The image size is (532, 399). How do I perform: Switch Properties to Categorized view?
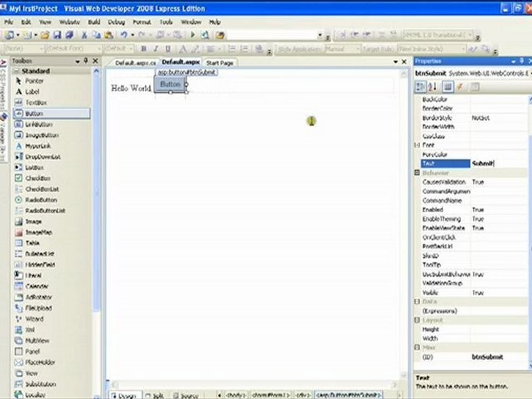tap(421, 87)
